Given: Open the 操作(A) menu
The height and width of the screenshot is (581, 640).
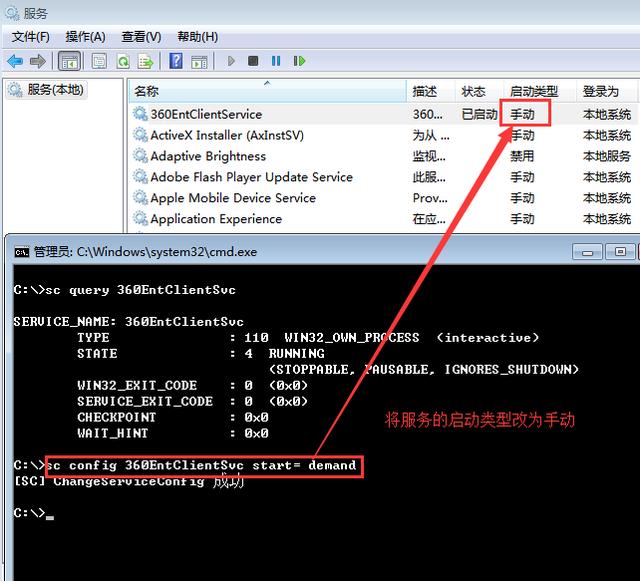Looking at the screenshot, I should click(85, 37).
